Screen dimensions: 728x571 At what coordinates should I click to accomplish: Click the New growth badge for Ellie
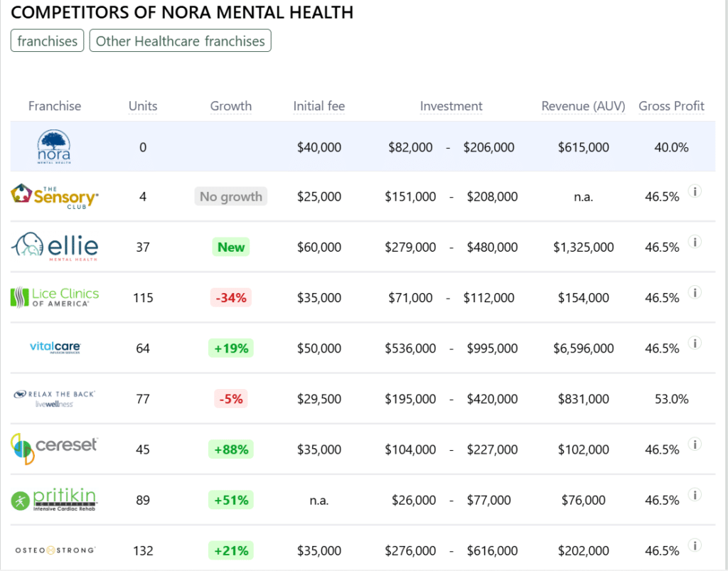pos(231,247)
